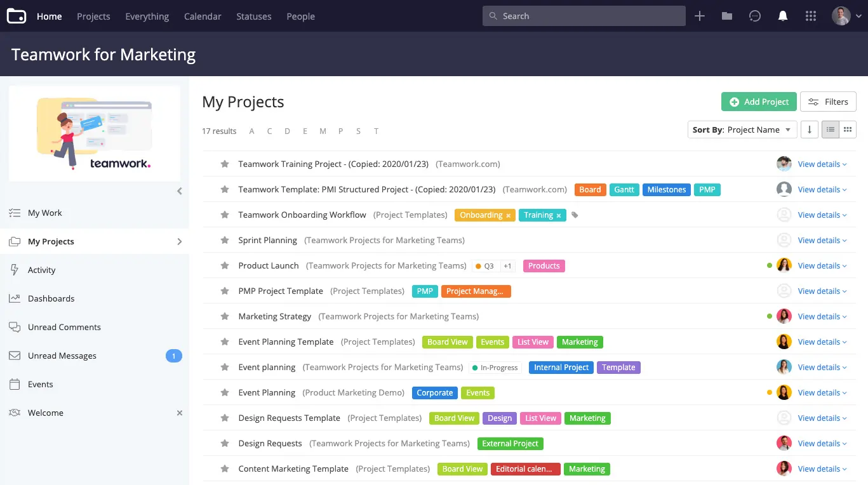Screen dimensions: 868x485
Task: Filter projects by letter T
Action: [x=376, y=131]
